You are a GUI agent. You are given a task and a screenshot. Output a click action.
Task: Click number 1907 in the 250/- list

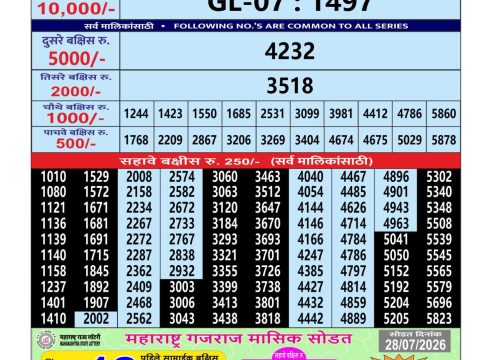tap(96, 303)
